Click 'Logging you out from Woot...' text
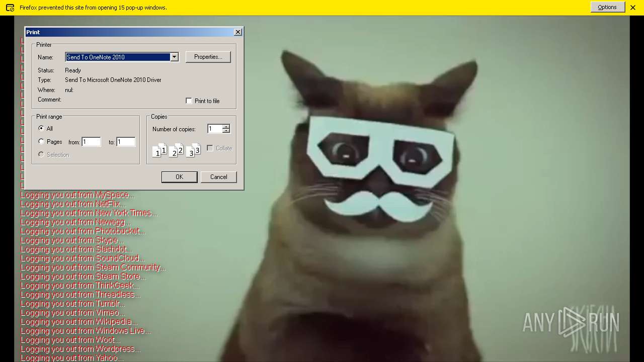 tap(70, 339)
